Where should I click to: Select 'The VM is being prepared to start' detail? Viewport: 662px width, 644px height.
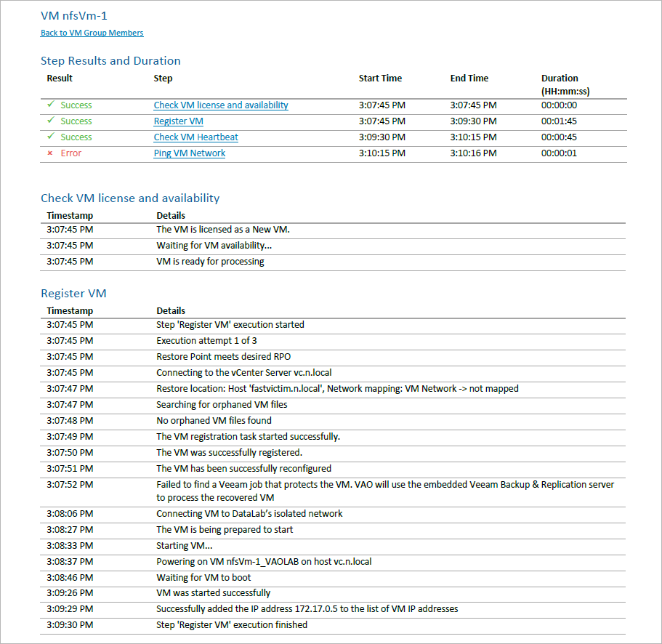[225, 530]
